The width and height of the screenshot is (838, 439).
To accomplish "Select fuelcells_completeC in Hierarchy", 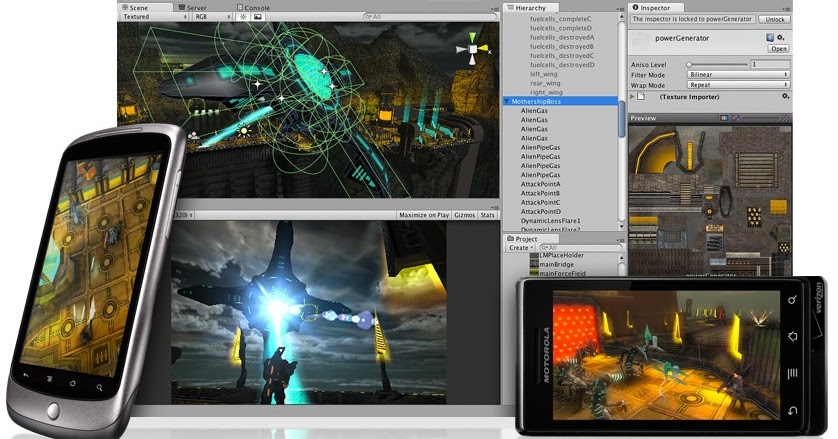I will [x=561, y=19].
